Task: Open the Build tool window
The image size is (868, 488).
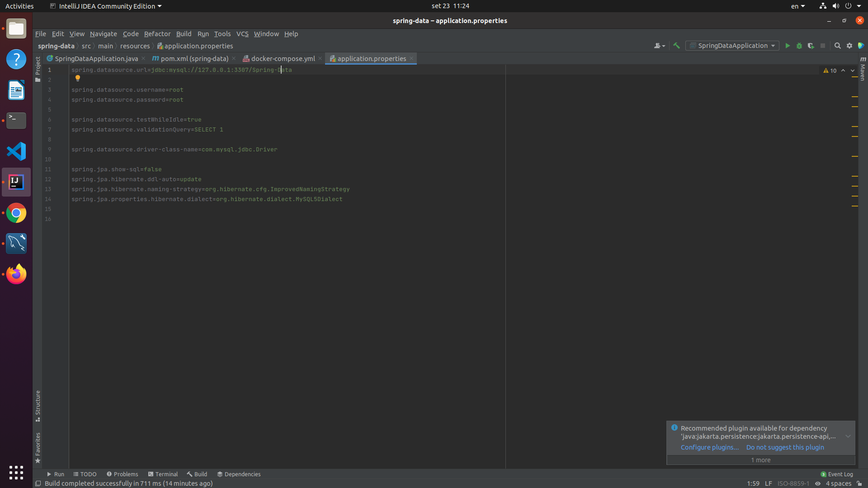Action: tap(197, 474)
